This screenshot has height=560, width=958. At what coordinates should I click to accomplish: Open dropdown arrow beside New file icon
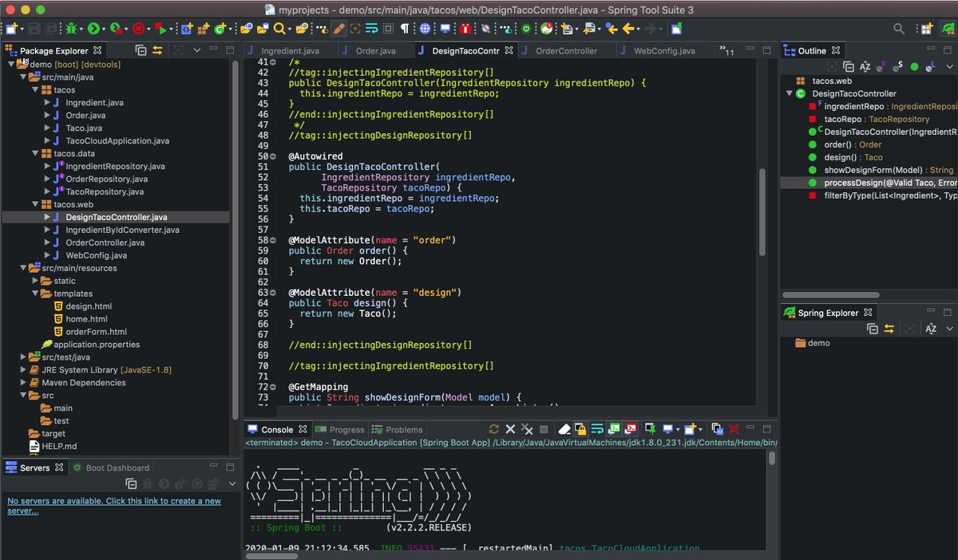[x=22, y=29]
